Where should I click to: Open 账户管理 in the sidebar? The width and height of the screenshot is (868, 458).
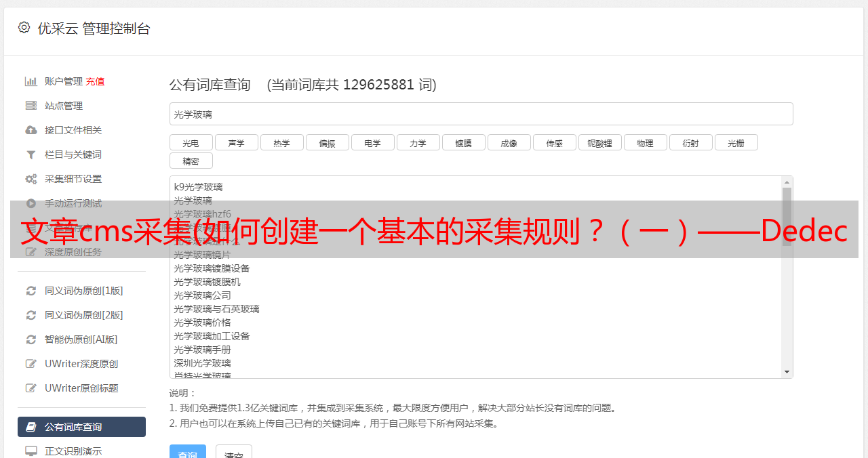pyautogui.click(x=63, y=81)
